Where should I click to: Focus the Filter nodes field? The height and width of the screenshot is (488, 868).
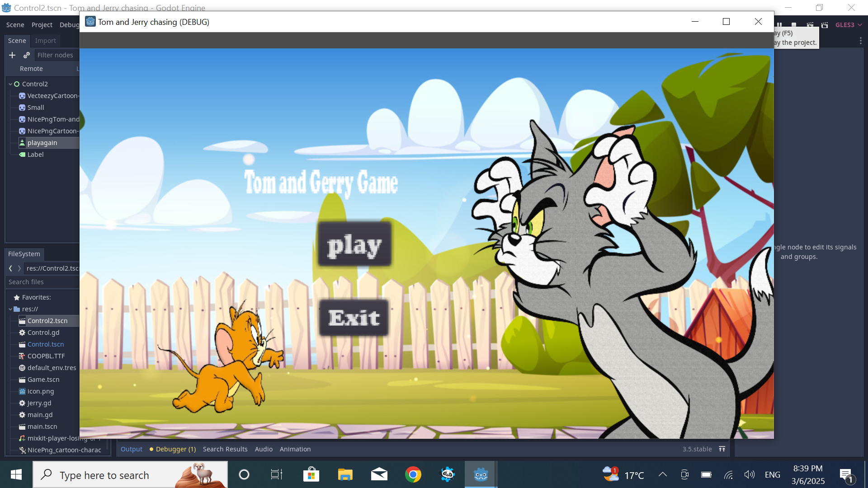tap(57, 55)
